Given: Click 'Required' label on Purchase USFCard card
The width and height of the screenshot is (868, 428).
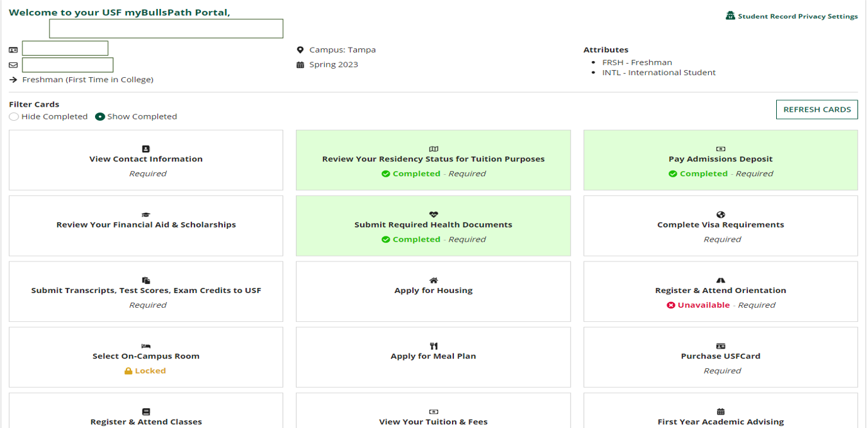Looking at the screenshot, I should tap(722, 371).
